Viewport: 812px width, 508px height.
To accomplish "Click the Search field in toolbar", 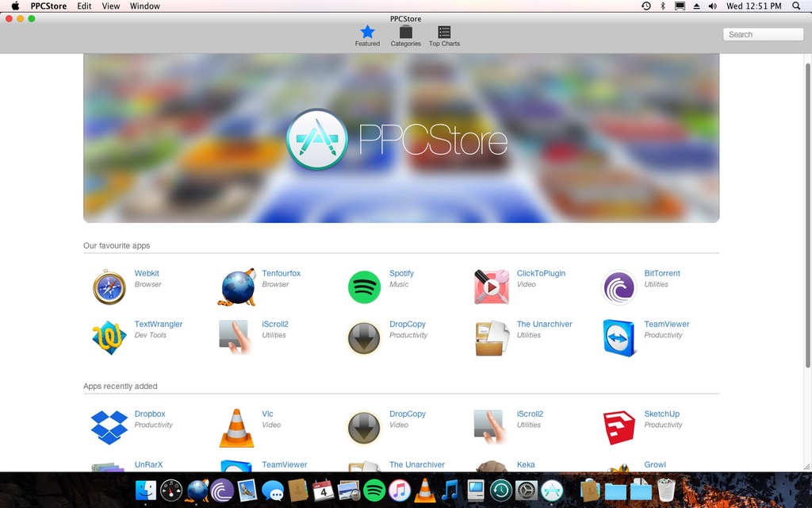I will tap(763, 34).
